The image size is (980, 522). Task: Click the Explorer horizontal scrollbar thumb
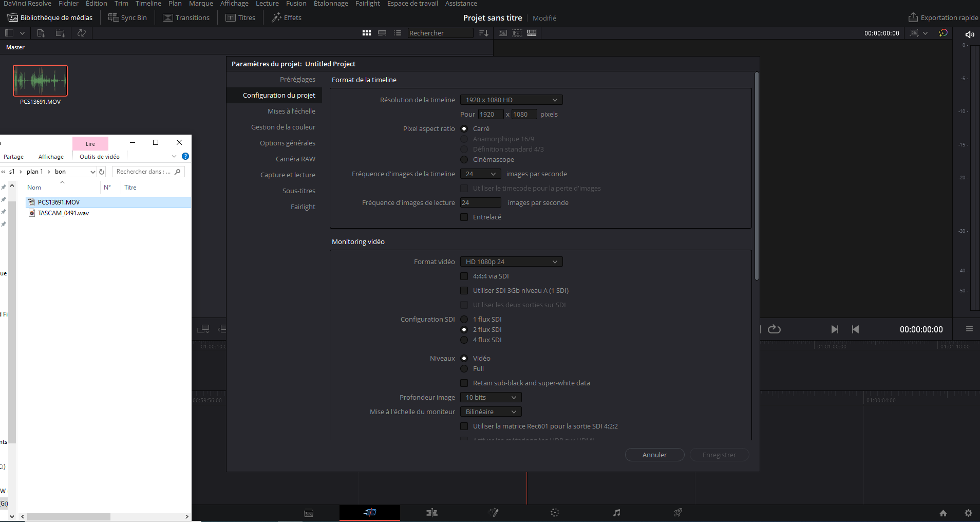tap(69, 516)
